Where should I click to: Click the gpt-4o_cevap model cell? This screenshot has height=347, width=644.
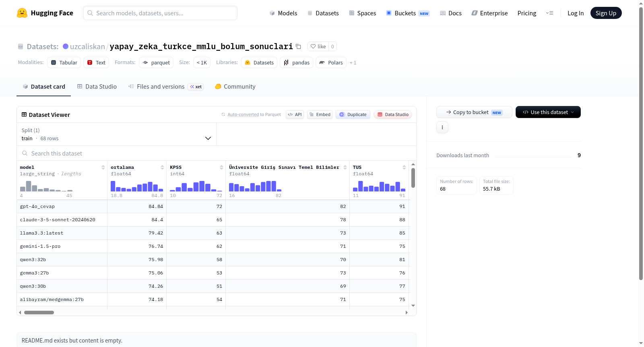(62, 206)
